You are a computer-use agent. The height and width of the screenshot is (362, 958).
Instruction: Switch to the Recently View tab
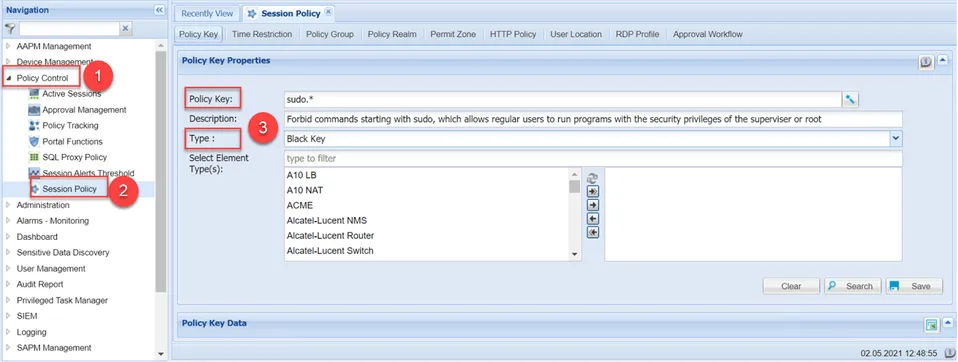(207, 13)
